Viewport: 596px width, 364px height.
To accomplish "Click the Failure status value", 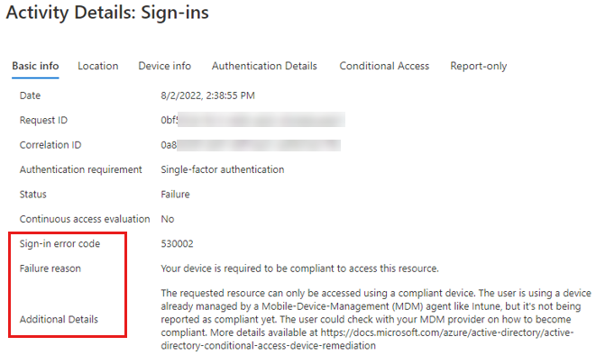I will click(x=175, y=195).
